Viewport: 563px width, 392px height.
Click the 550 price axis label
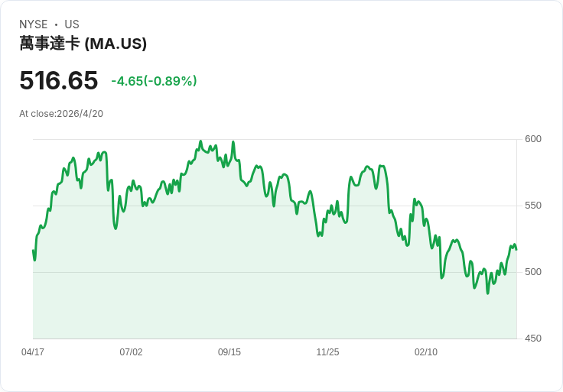tap(533, 206)
